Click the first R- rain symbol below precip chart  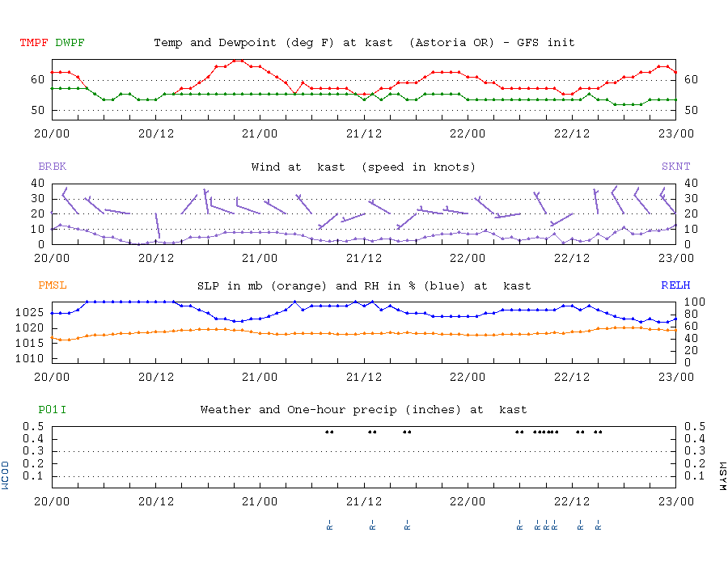click(x=329, y=525)
